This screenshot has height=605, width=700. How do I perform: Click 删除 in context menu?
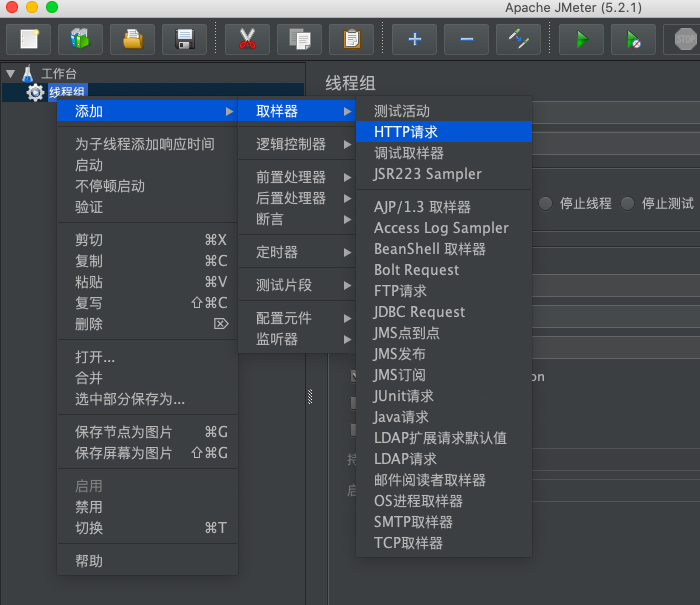point(147,324)
